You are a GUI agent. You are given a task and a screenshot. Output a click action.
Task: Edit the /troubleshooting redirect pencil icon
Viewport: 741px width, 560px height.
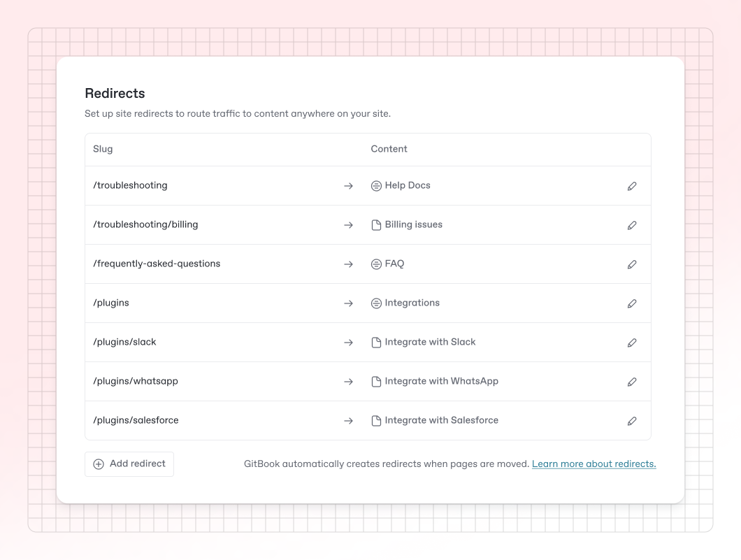pos(632,186)
